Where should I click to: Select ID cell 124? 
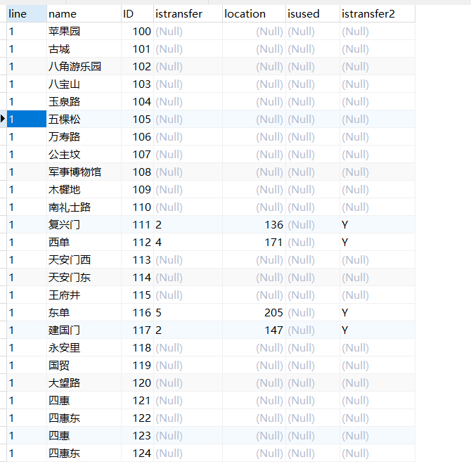click(137, 454)
